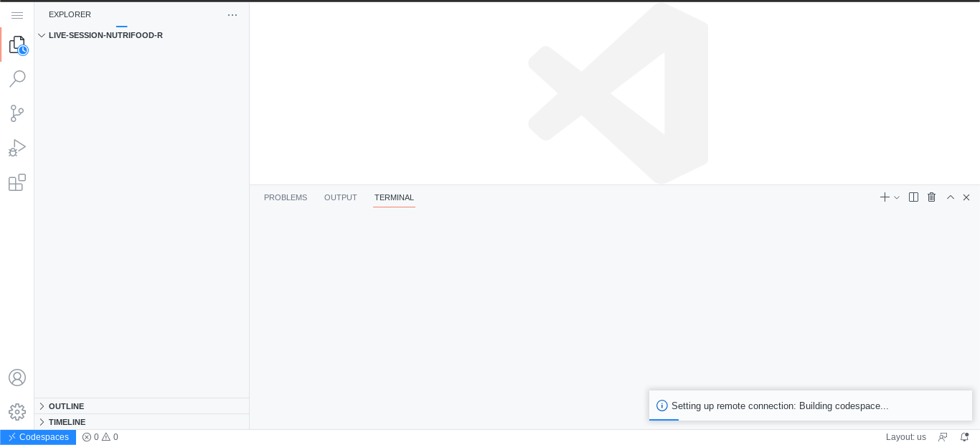Open the terminal launch profile dropdown
The image size is (980, 445).
[897, 197]
